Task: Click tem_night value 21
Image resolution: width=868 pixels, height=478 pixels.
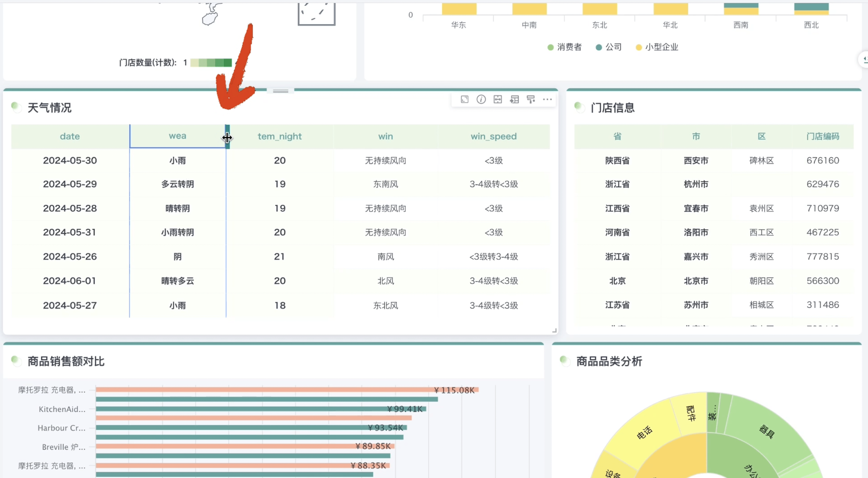Action: click(x=279, y=257)
